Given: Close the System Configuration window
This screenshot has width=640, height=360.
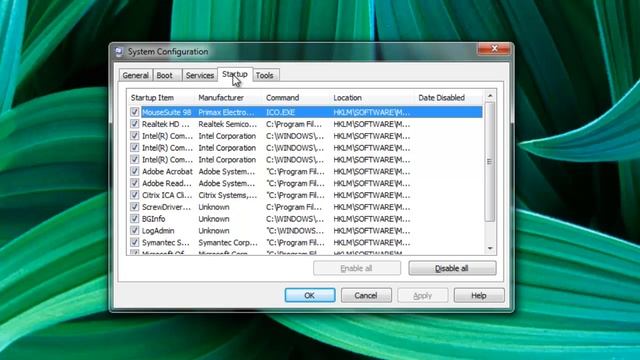Looking at the screenshot, I should [494, 49].
